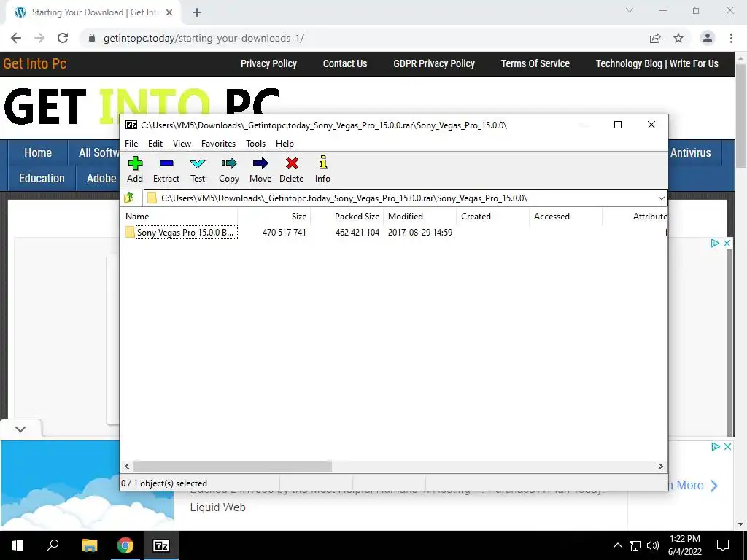Open the Contact Us link

[x=345, y=63]
